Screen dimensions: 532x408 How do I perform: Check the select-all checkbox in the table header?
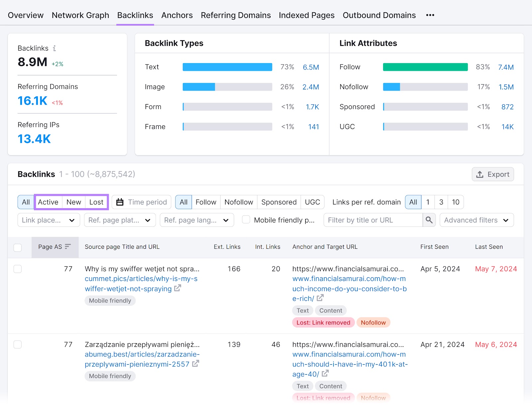click(x=17, y=247)
